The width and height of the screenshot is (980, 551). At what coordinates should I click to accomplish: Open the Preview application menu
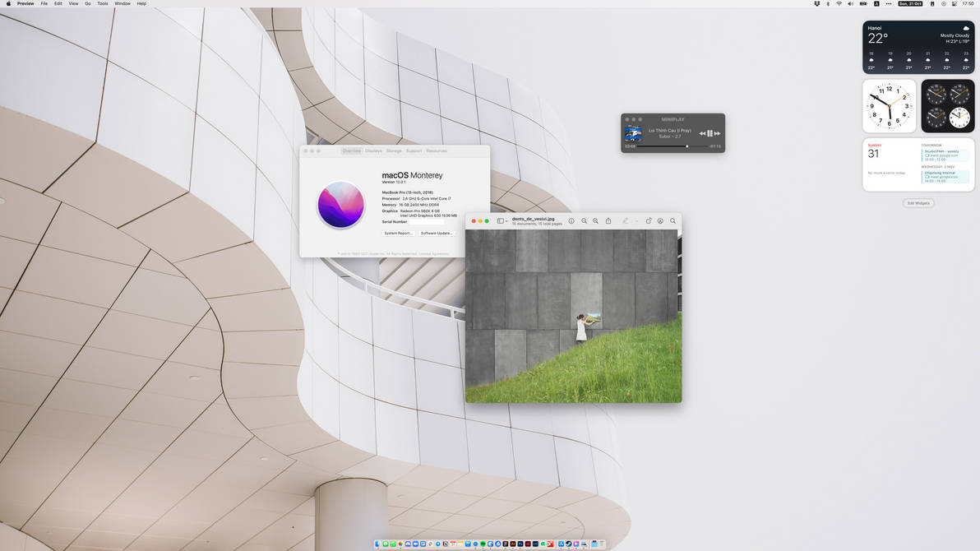(25, 4)
